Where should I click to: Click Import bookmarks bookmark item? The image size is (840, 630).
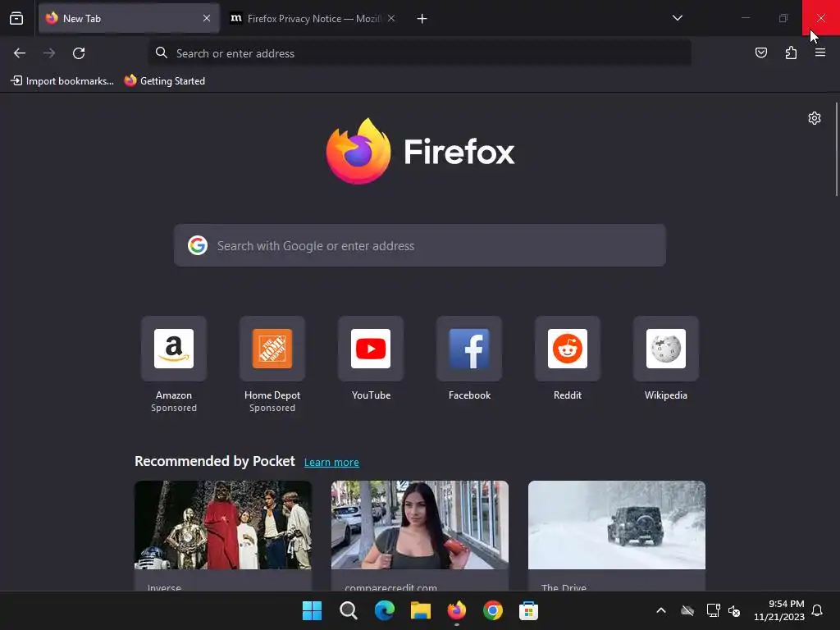[62, 81]
